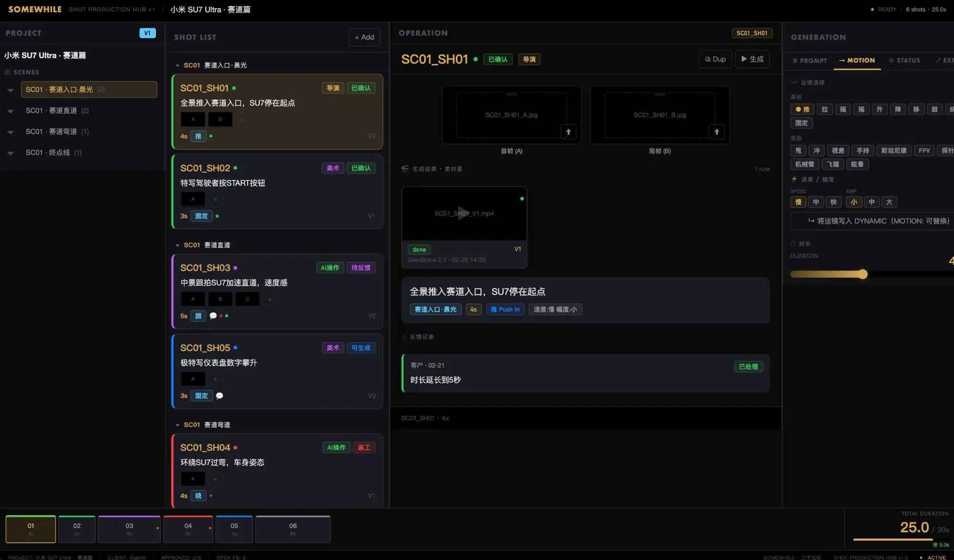This screenshot has height=560, width=954.
Task: Add a frame with plus on SC01_SH02 card
Action: [215, 199]
